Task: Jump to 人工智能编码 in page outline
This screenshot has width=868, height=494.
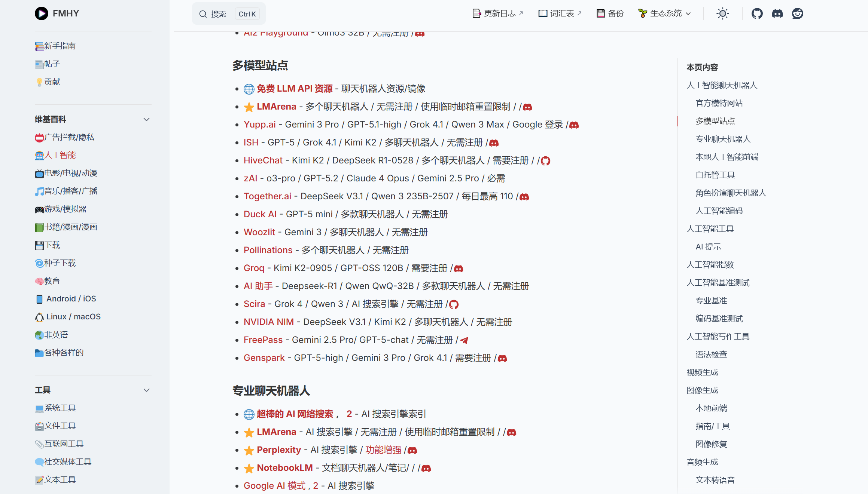Action: (x=719, y=211)
